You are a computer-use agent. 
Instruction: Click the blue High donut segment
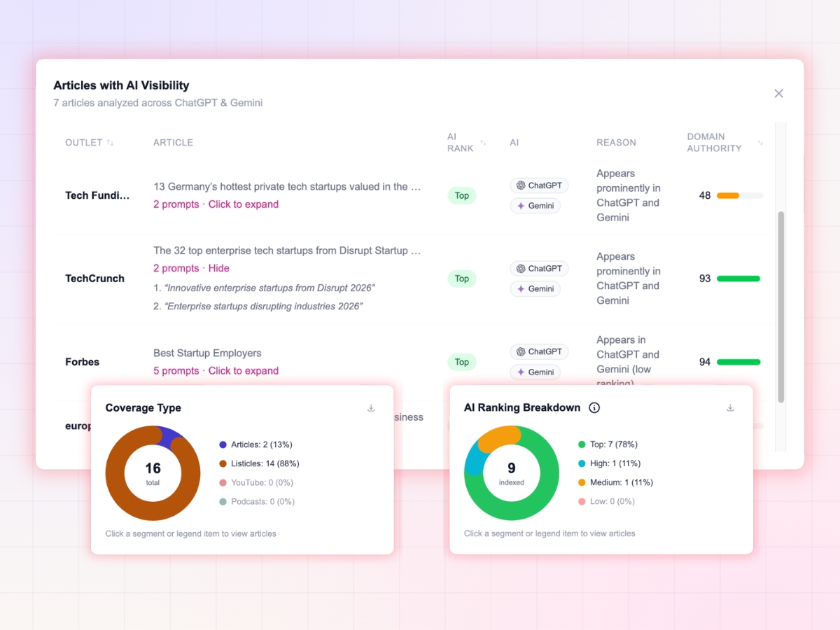pos(475,461)
